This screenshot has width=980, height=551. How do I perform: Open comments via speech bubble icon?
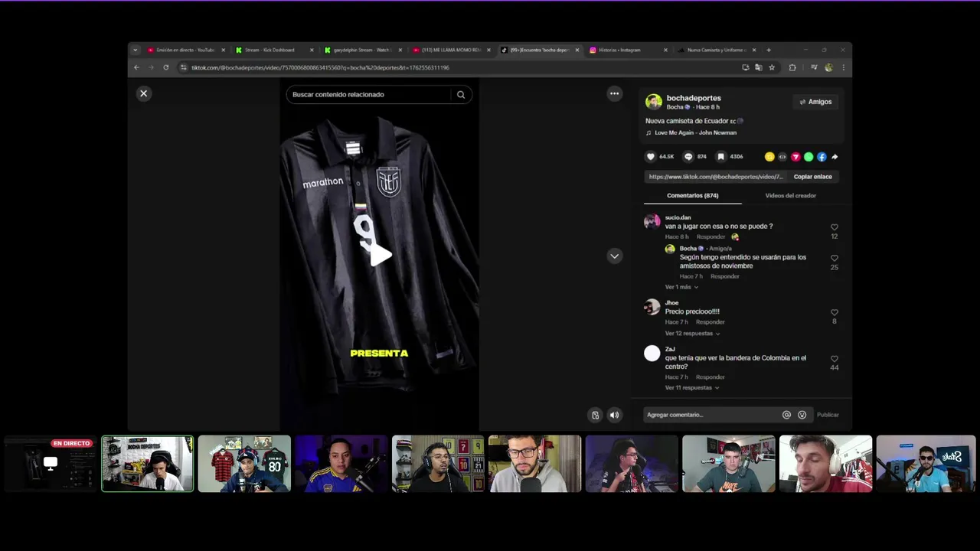[688, 157]
